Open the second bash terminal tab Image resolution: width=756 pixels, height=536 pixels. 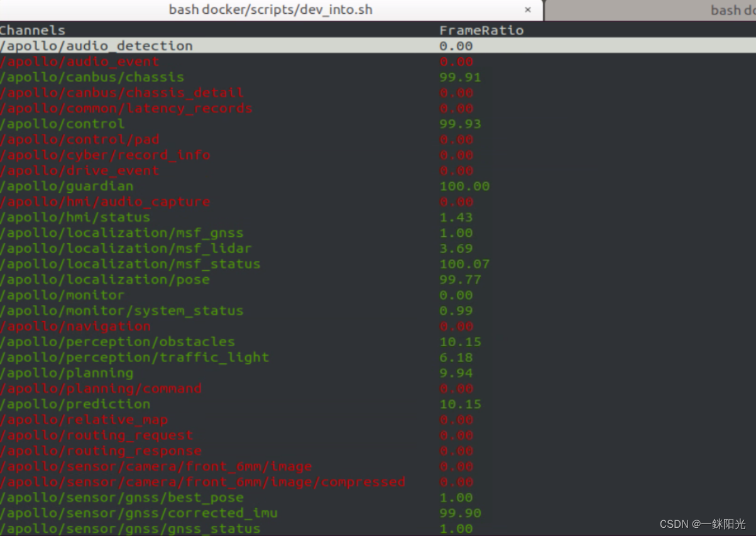pyautogui.click(x=651, y=11)
